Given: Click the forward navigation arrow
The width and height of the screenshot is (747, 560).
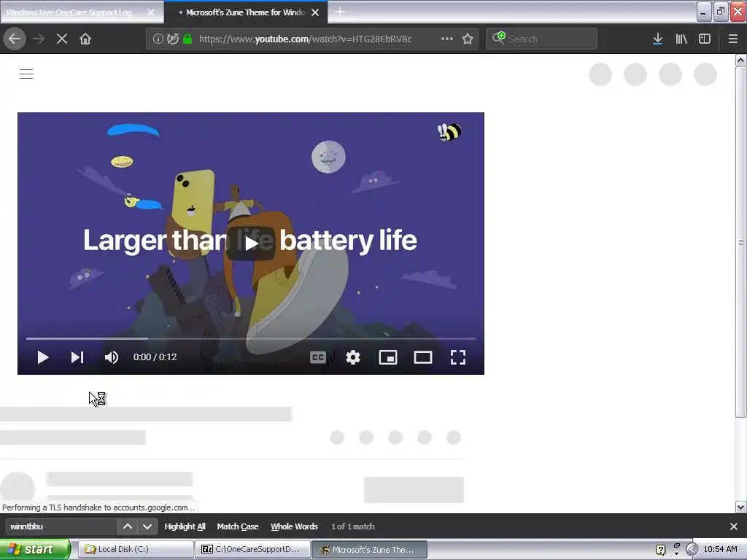Looking at the screenshot, I should (39, 39).
